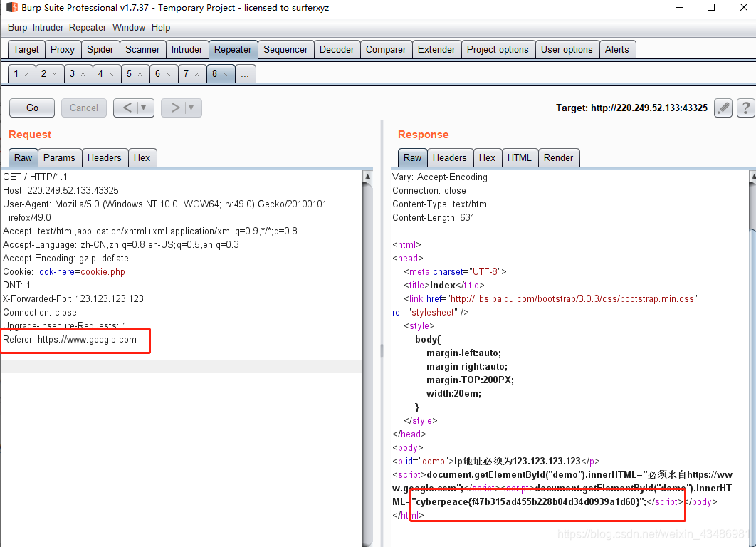The width and height of the screenshot is (756, 547).
Task: Switch to the Target tab
Action: (x=26, y=50)
